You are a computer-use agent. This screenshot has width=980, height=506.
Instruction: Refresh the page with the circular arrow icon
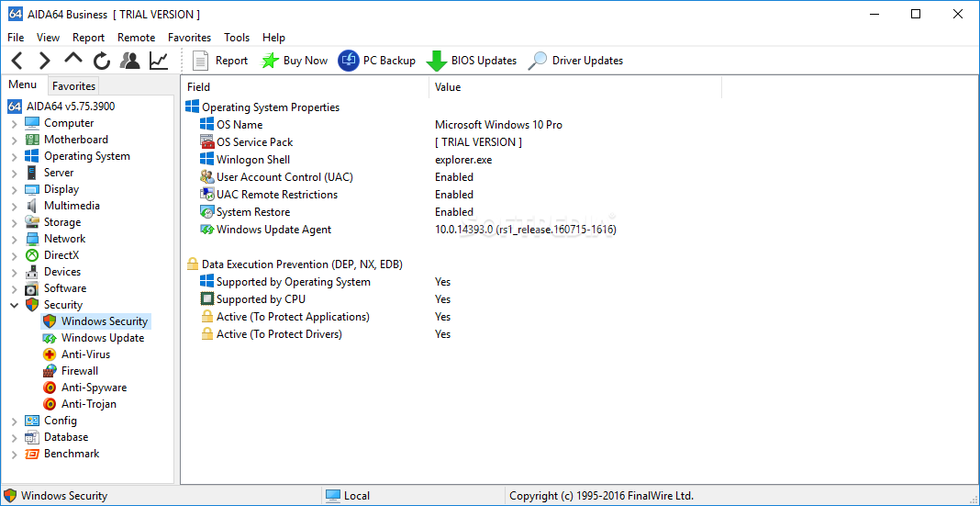(102, 61)
